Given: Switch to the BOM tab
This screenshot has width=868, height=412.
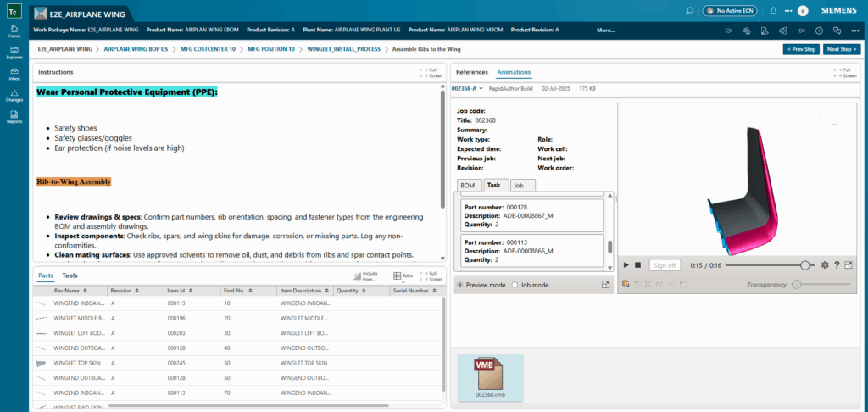Looking at the screenshot, I should [467, 185].
